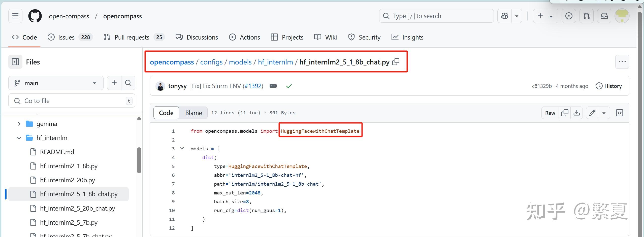Open the main branch dropdown

pos(56,83)
